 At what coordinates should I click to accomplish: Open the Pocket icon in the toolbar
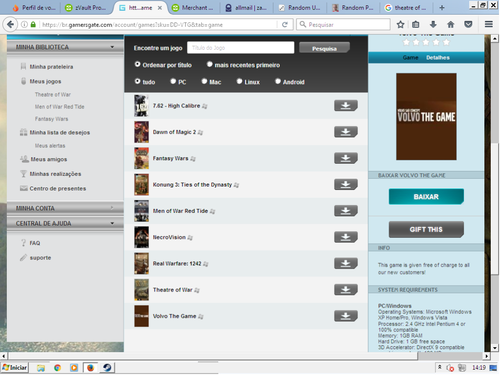pyautogui.click(x=468, y=24)
